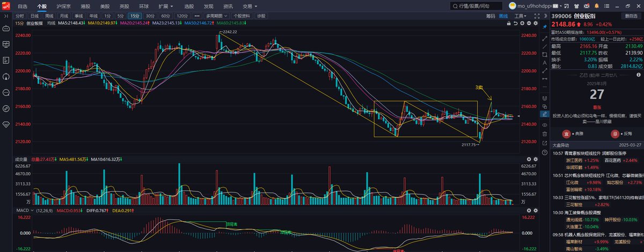Open the 港股 tab
Image resolution: width=644 pixels, height=252 pixels.
pos(86,6)
